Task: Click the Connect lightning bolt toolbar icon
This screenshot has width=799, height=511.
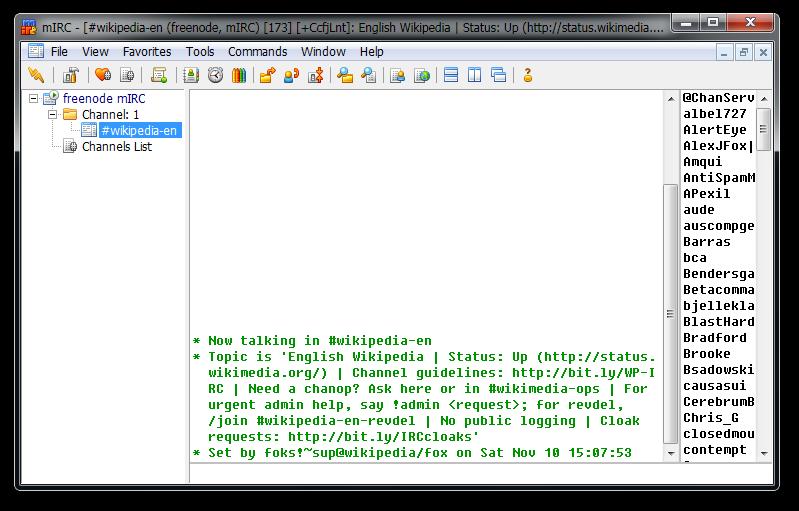Action: click(x=36, y=75)
